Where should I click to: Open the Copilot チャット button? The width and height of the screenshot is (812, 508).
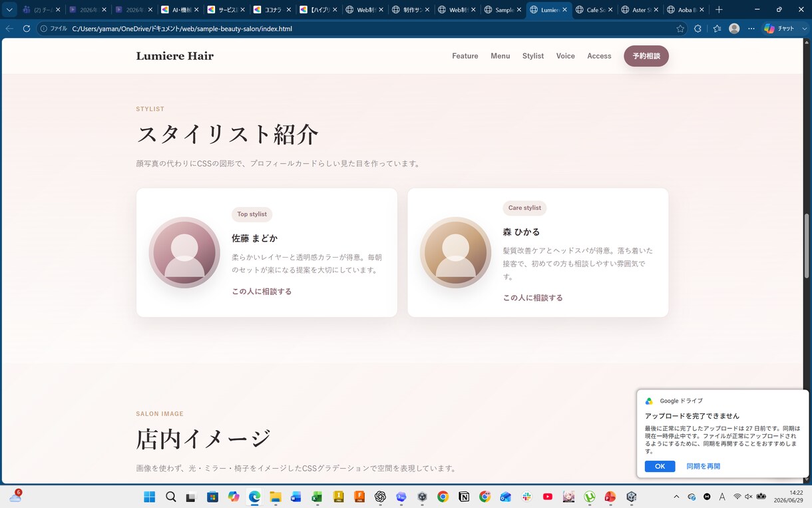779,29
